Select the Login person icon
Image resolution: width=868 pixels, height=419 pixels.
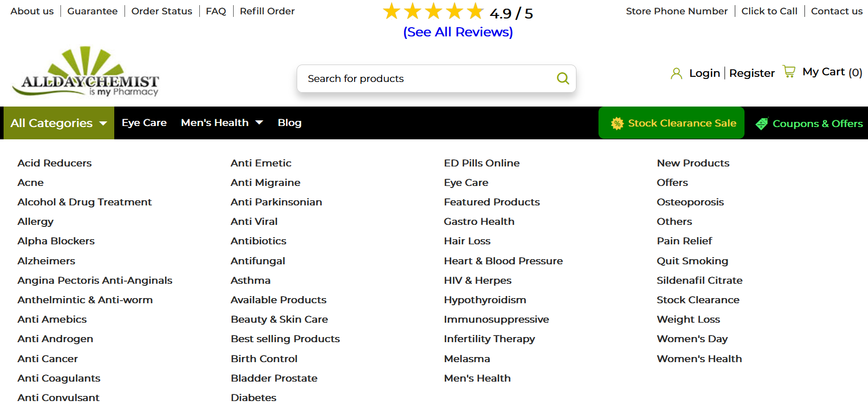click(676, 73)
